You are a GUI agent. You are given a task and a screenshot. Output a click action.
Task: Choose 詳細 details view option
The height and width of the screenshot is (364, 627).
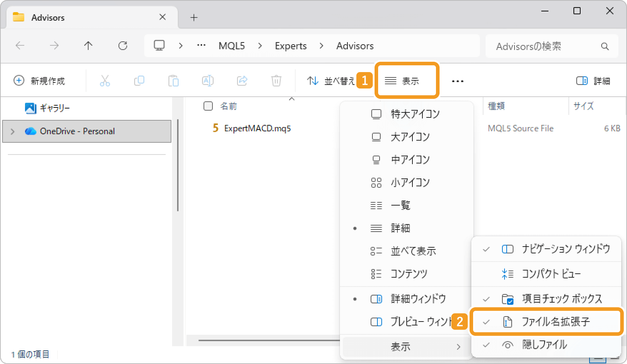(407, 228)
